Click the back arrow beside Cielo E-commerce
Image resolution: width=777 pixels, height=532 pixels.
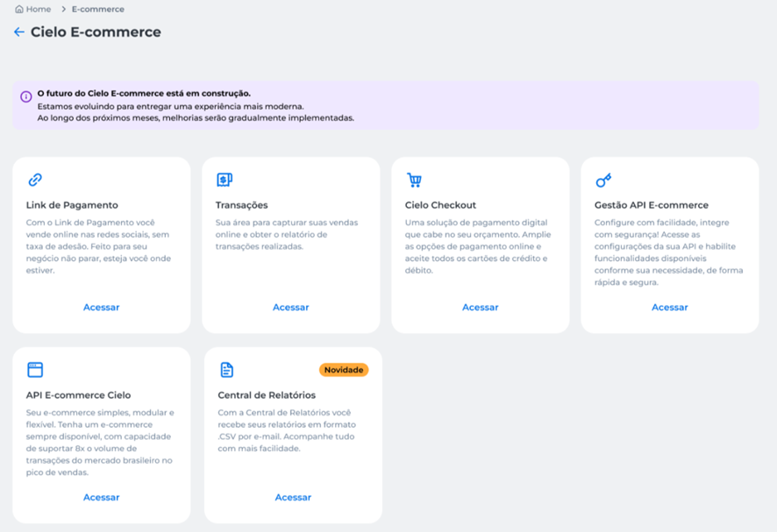click(x=18, y=32)
